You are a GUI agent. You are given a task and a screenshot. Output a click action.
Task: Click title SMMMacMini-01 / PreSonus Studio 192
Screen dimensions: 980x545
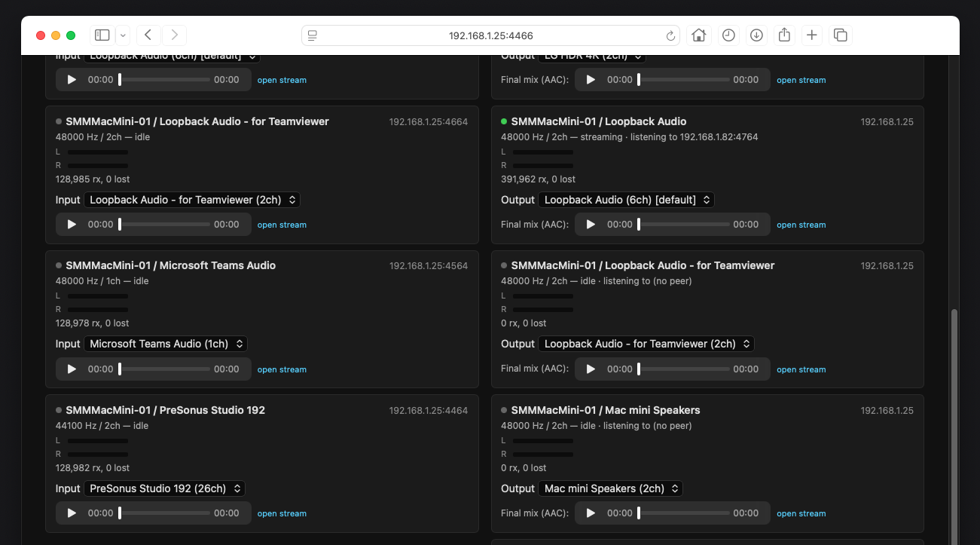point(165,410)
